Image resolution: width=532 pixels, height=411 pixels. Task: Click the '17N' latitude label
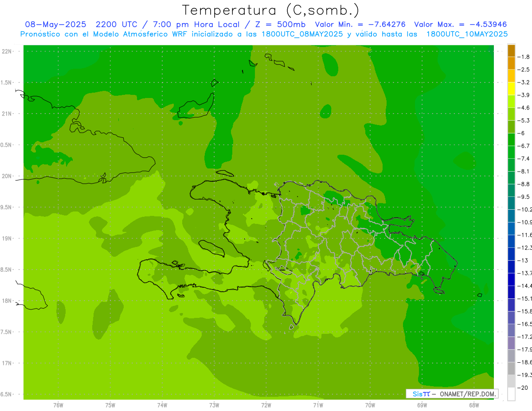pos(7,363)
